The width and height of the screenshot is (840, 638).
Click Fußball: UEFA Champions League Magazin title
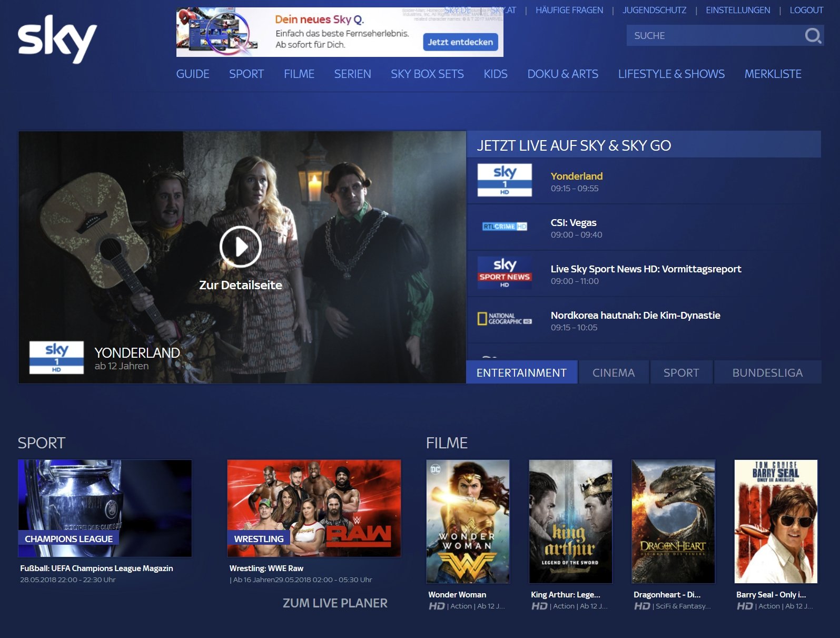coord(96,568)
